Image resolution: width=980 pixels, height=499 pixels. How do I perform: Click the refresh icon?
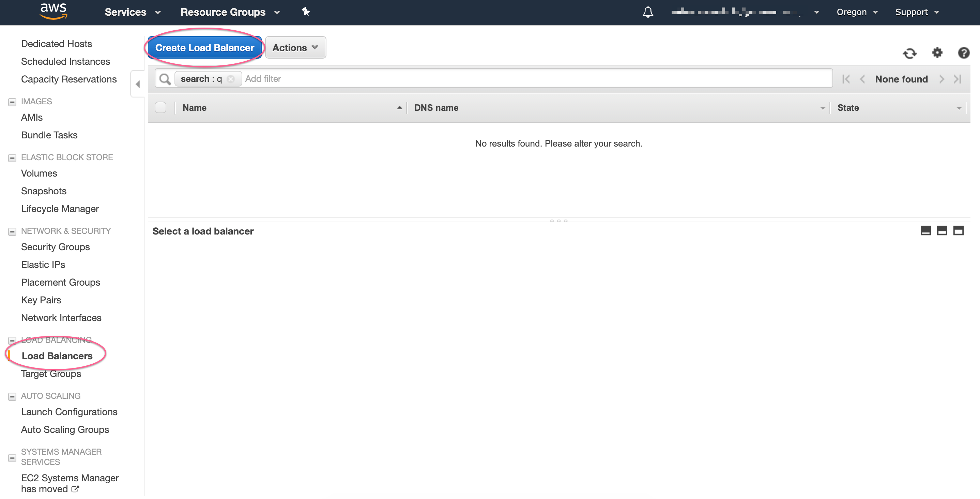909,53
